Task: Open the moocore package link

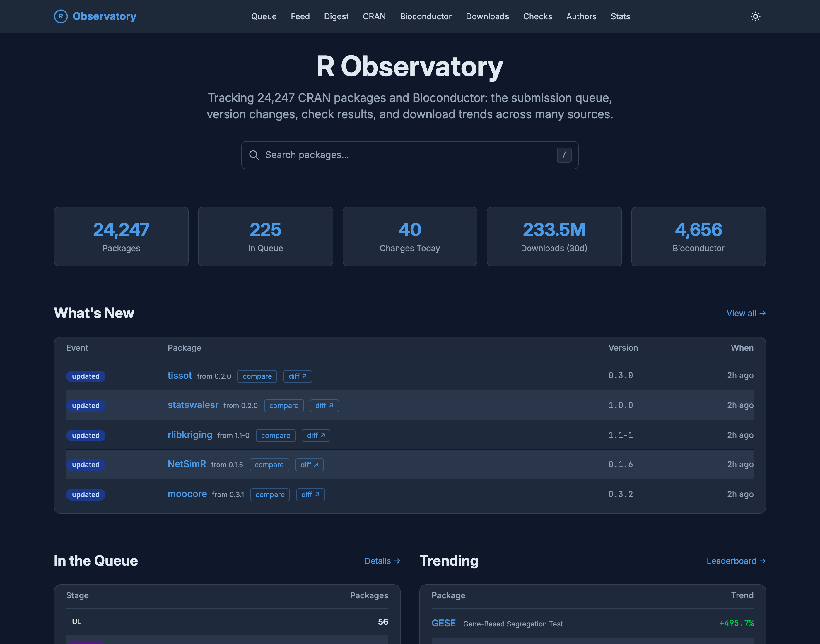Action: 187,494
